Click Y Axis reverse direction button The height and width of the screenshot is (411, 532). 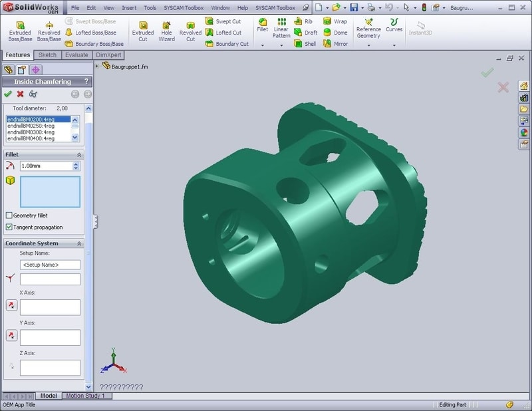pos(11,335)
